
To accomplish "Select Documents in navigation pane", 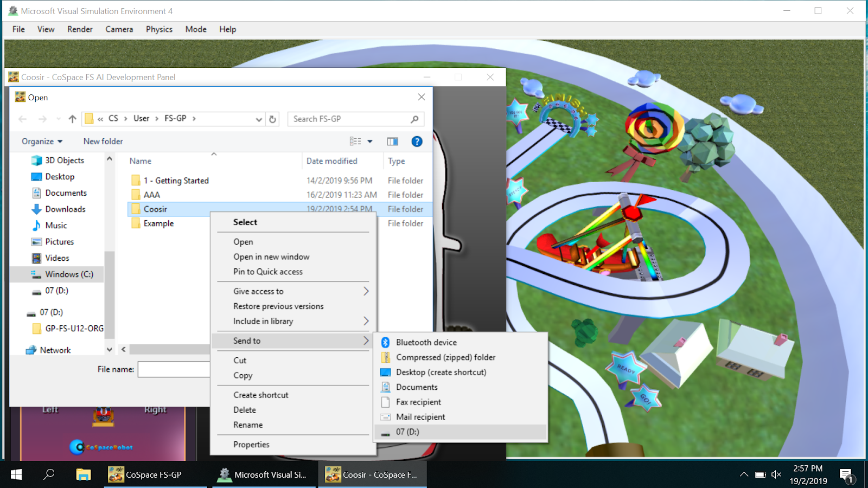I will coord(59,193).
